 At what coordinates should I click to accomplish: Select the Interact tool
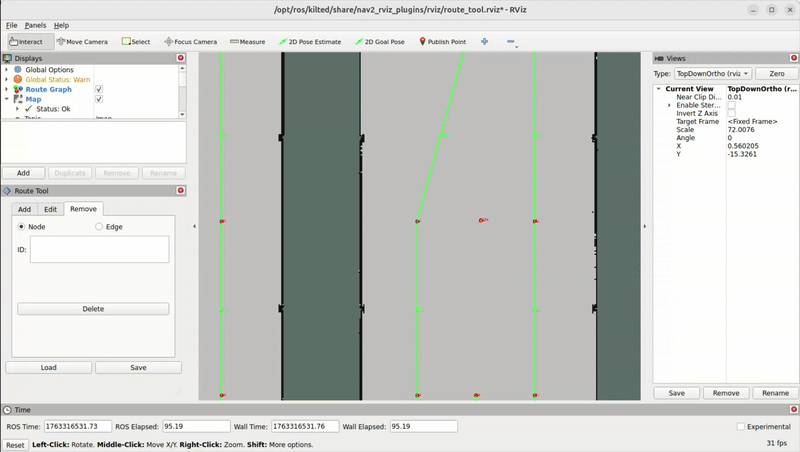(27, 42)
